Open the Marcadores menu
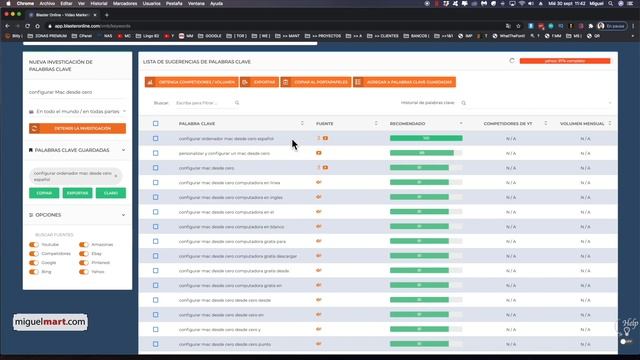The image size is (640, 360). pos(125,3)
